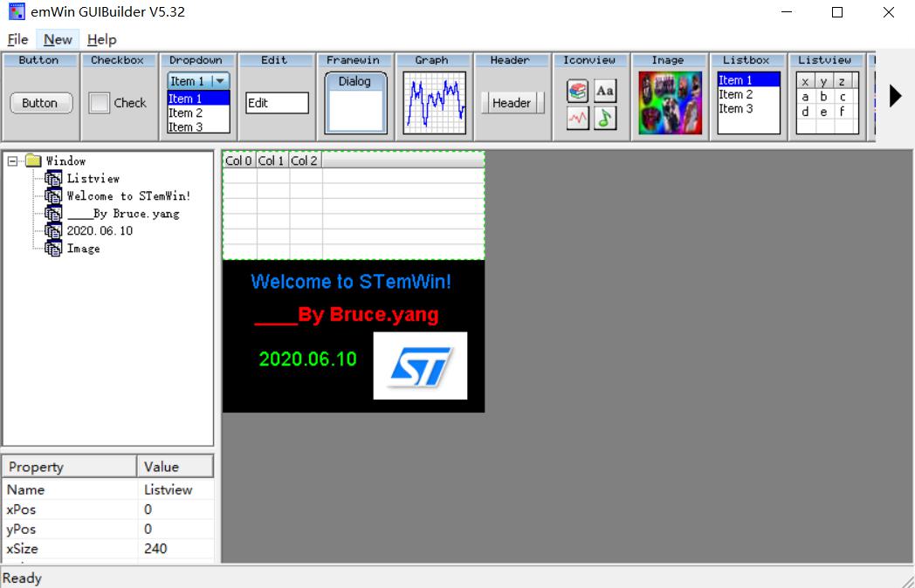Show more widgets with the black arrow
This screenshot has width=915, height=588.
(x=895, y=96)
